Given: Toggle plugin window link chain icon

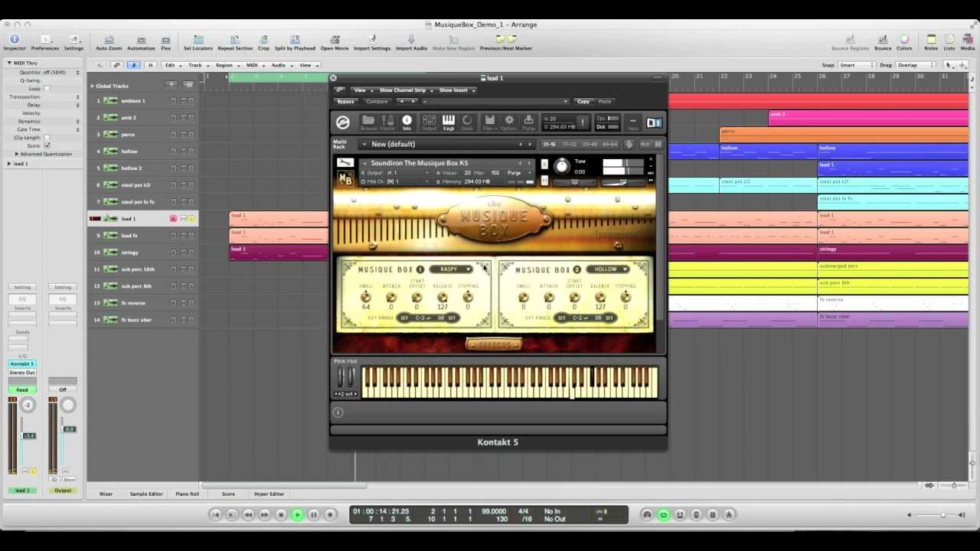Looking at the screenshot, I should click(340, 90).
